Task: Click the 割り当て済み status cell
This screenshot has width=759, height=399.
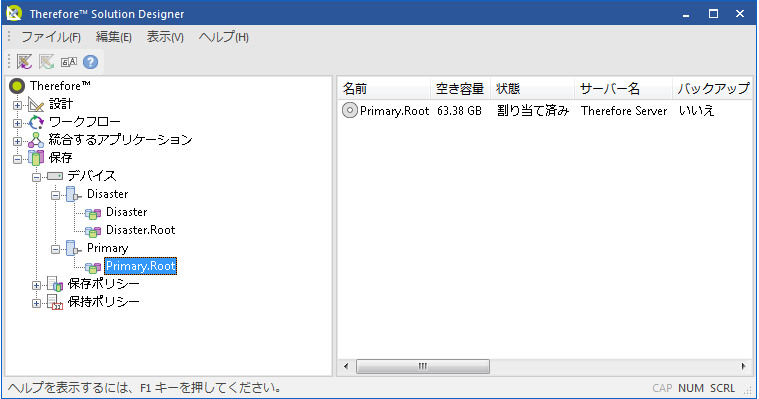Action: pyautogui.click(x=533, y=111)
